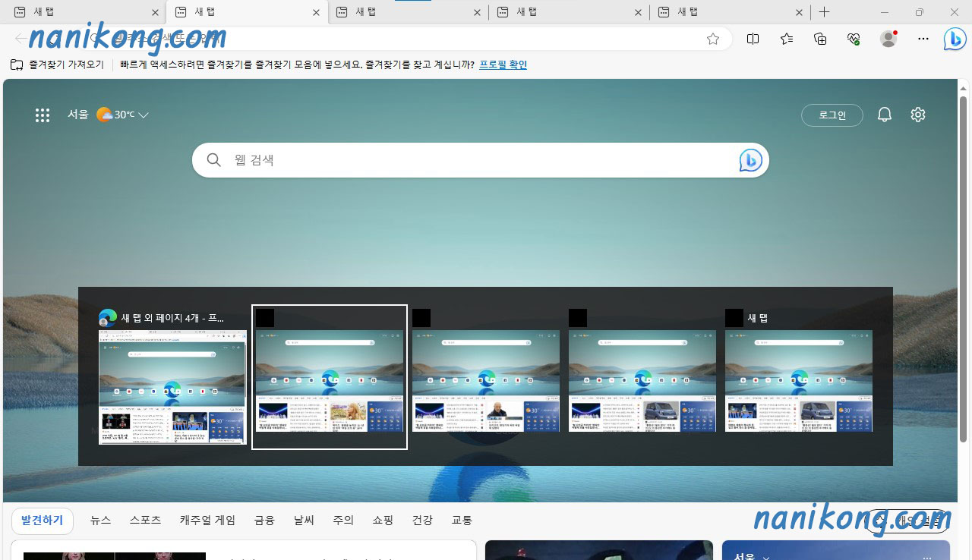Open the Collections icon in toolbar

coord(819,39)
